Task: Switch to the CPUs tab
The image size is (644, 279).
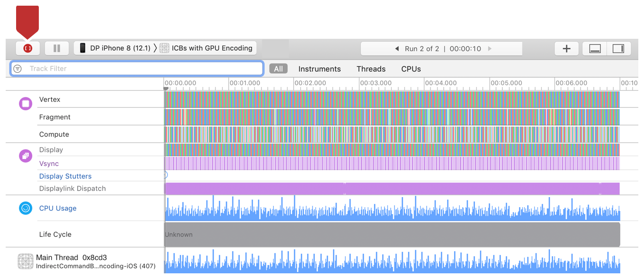Action: (x=411, y=69)
